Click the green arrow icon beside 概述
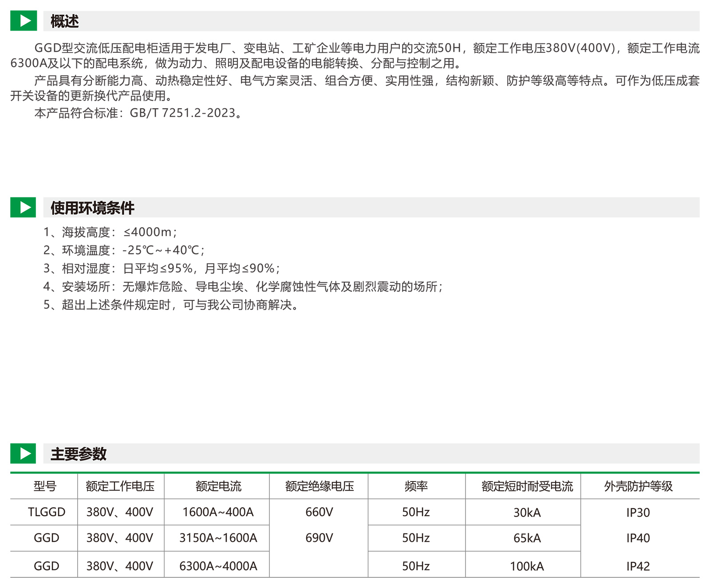The width and height of the screenshot is (710, 588). coord(24,21)
